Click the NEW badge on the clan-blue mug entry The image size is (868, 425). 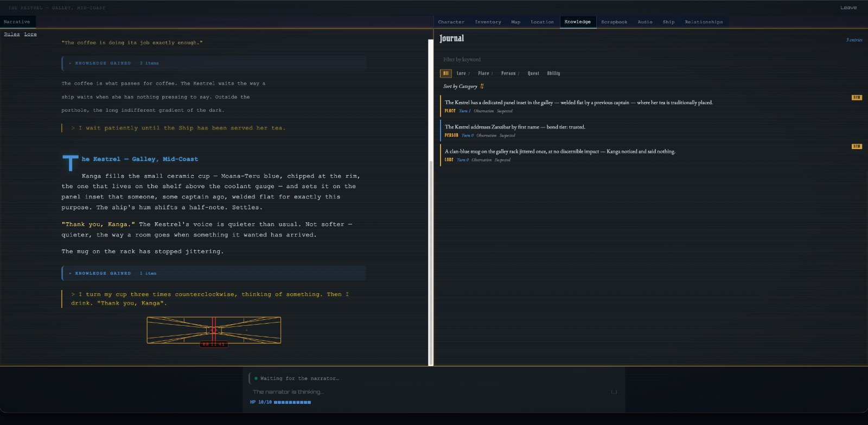[857, 146]
